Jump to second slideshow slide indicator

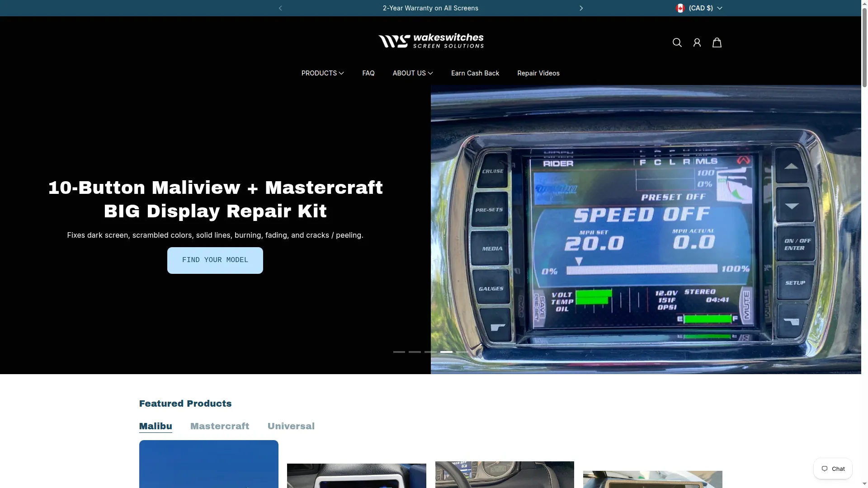coord(415,352)
